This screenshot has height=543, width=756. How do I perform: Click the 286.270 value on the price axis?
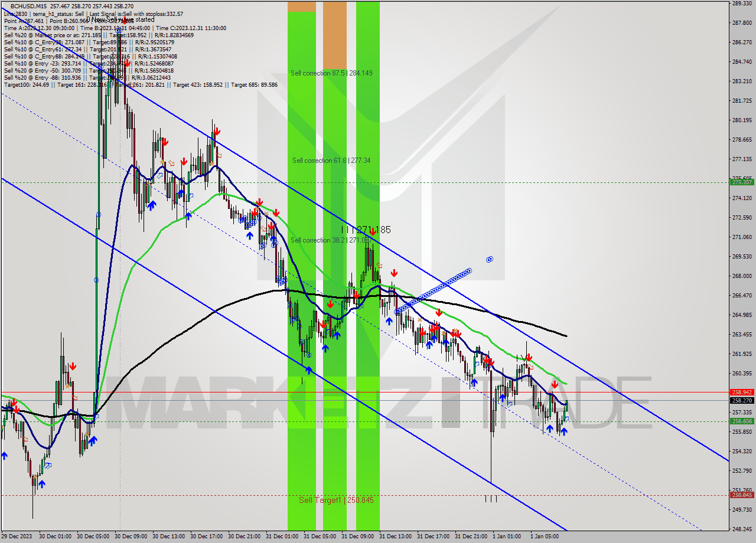click(x=742, y=42)
